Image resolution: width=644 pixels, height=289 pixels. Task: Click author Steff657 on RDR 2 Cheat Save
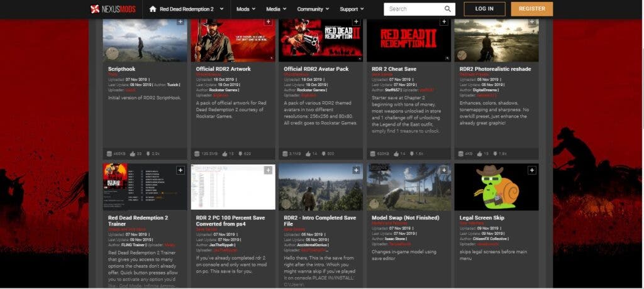(394, 90)
